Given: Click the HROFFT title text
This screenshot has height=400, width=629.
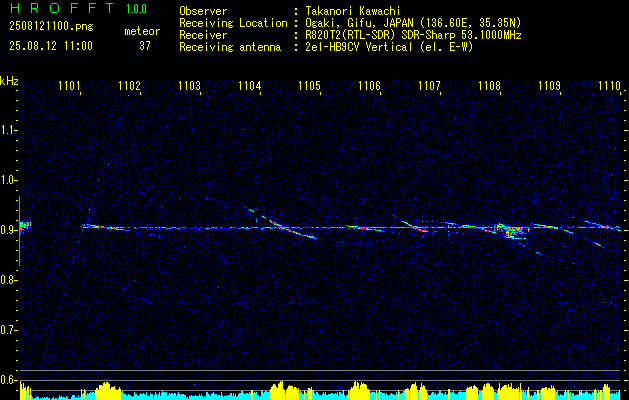Looking at the screenshot, I should (62, 8).
